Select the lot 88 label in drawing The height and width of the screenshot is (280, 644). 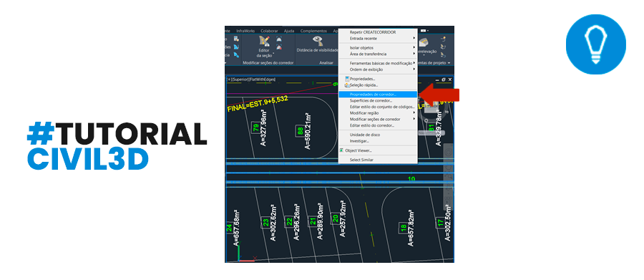[300, 132]
